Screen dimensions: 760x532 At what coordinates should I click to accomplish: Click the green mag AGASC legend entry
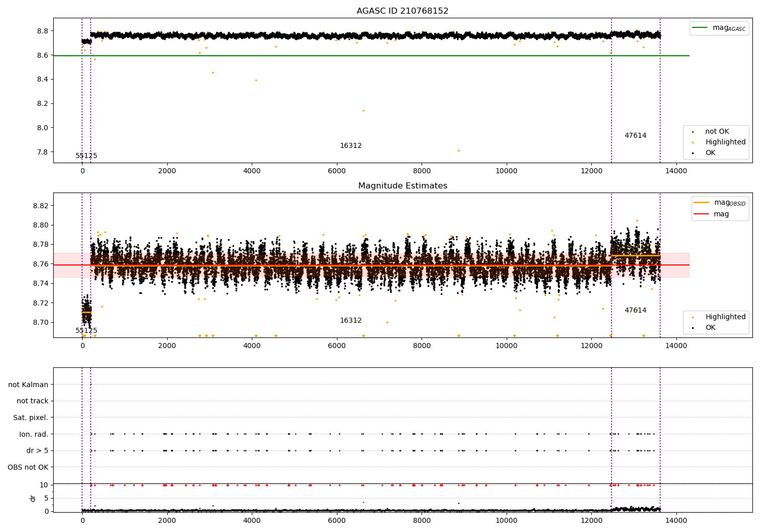tap(719, 28)
